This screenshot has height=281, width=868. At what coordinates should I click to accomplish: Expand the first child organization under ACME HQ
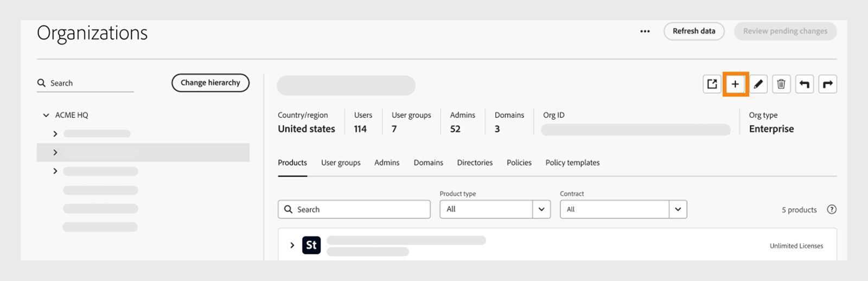(55, 134)
